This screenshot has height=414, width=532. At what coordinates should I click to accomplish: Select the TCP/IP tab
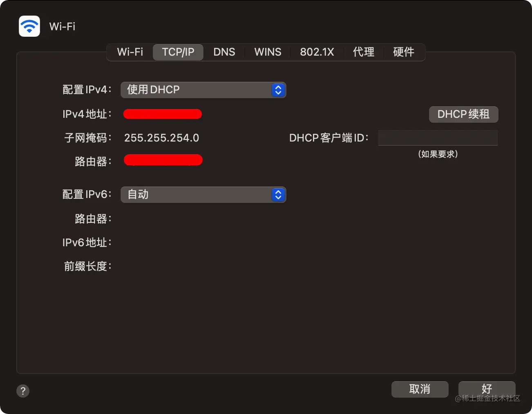pyautogui.click(x=178, y=52)
